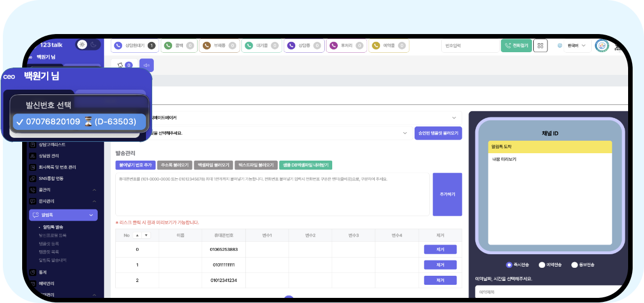Click the 추가하기 button
This screenshot has width=644, height=303.
447,194
